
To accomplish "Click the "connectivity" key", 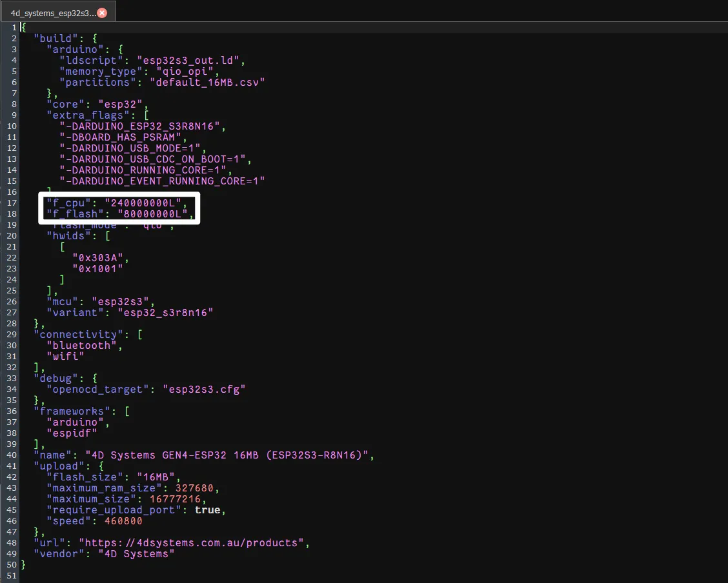I will point(78,335).
